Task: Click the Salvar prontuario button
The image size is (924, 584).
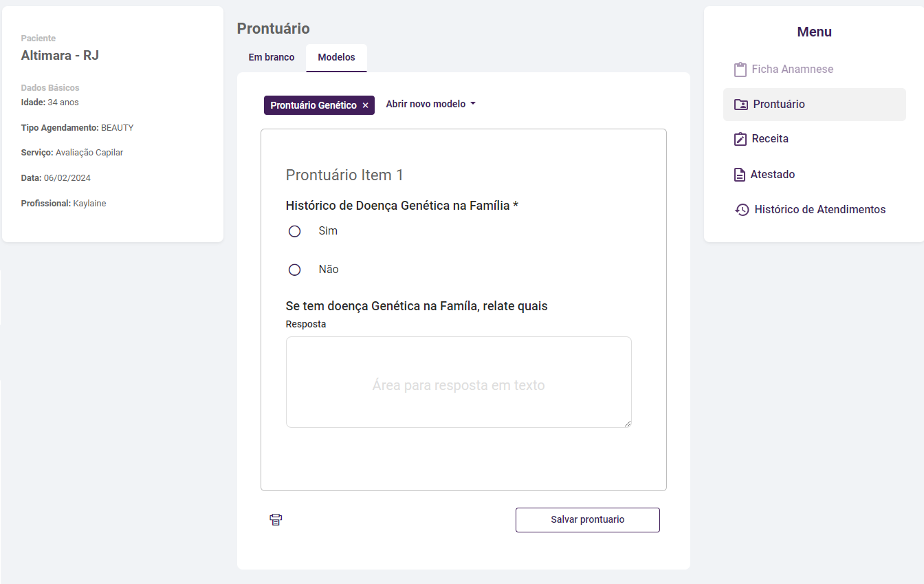Action: 588,520
